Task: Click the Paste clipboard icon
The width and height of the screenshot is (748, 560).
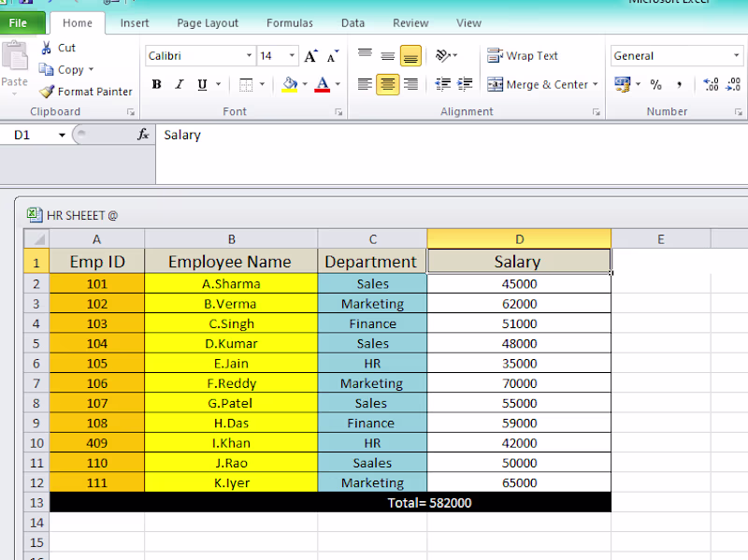Action: coord(15,56)
